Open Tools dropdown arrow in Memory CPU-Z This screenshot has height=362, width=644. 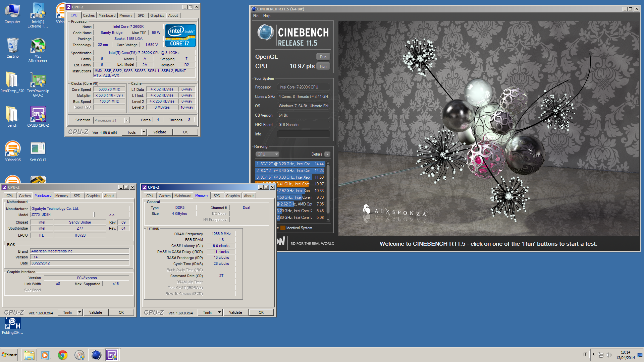tap(220, 312)
